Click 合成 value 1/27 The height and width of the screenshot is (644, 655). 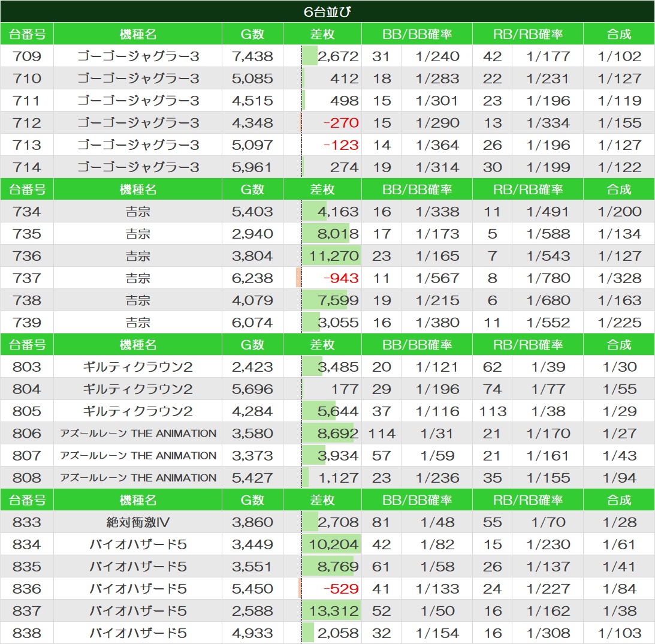click(619, 433)
